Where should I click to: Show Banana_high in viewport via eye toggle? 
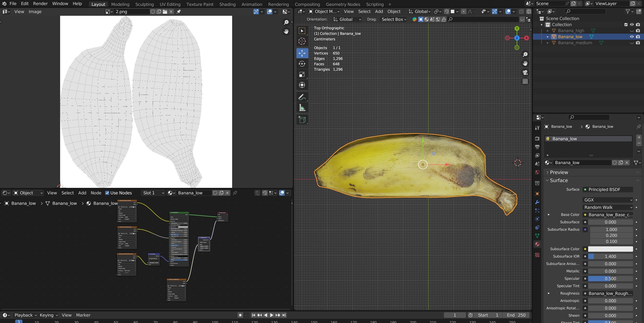(632, 31)
